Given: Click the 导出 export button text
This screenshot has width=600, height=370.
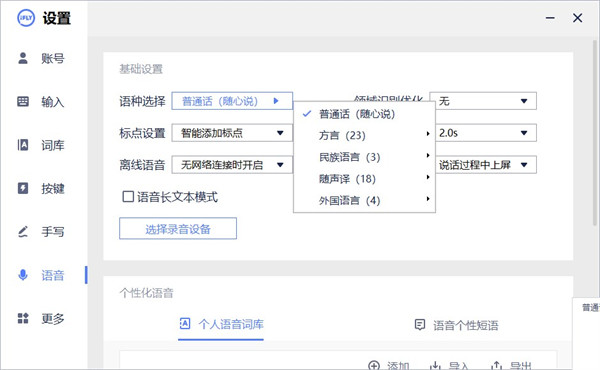Looking at the screenshot, I should click(x=521, y=366).
